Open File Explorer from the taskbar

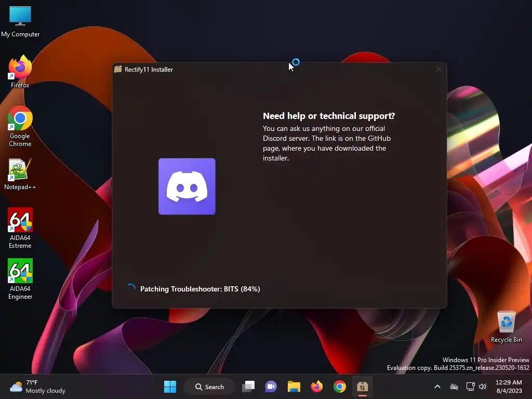tap(294, 387)
